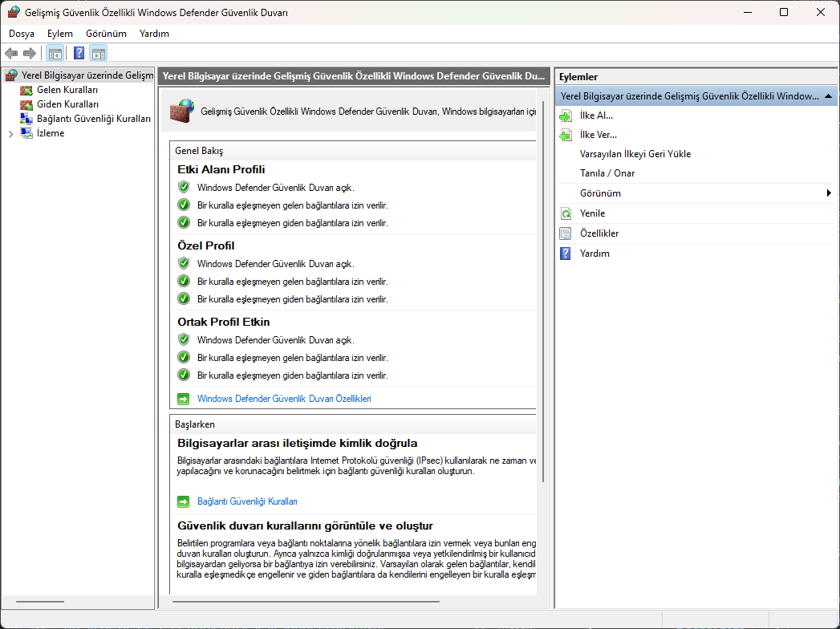Click the Eylemler pane title
Viewport: 840px width, 629px height.
point(578,77)
